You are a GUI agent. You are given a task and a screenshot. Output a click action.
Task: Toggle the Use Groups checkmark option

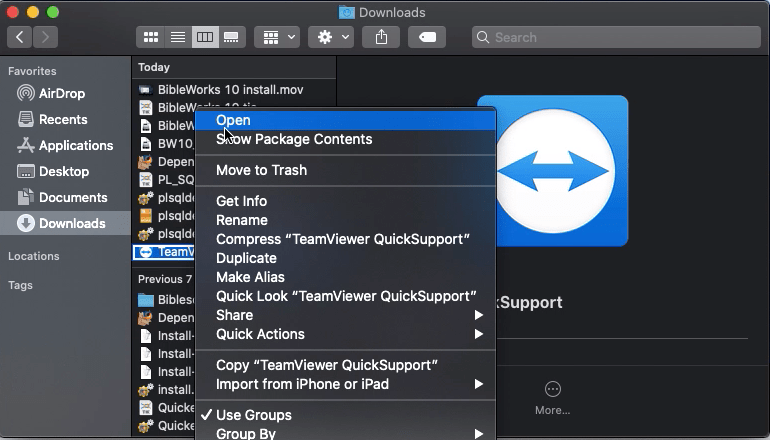(346, 415)
